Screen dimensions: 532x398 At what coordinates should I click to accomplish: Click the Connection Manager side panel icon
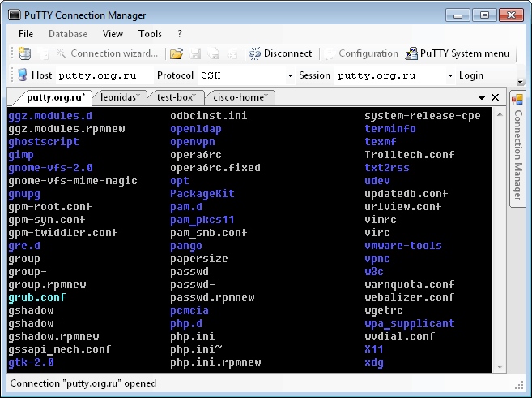pos(517,100)
